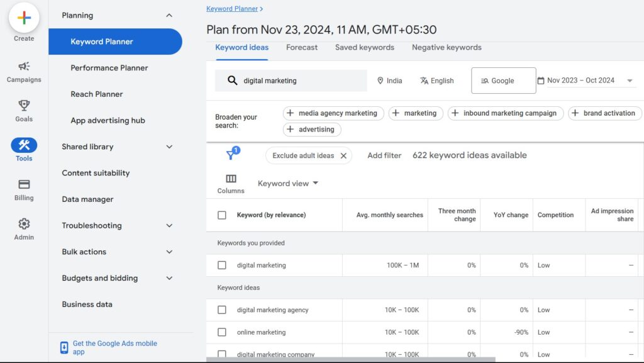Add 'brand activation' plus icon
The height and width of the screenshot is (363, 644).
[575, 113]
